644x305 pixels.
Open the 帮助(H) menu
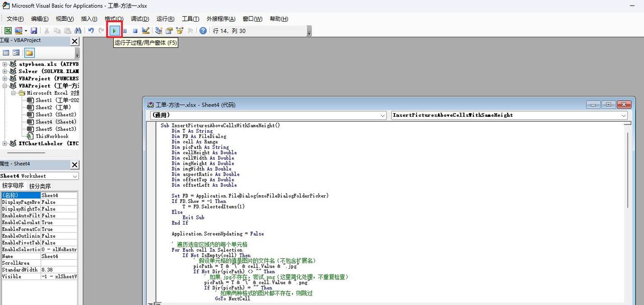[279, 19]
